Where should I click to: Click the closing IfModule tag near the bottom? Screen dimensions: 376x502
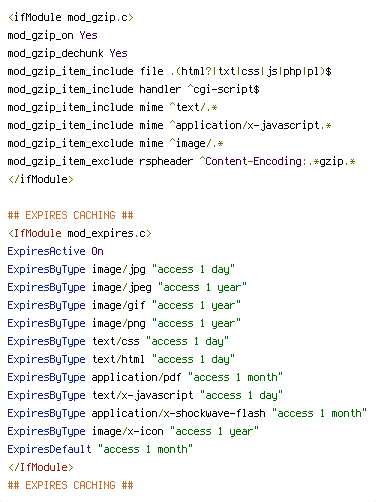(41, 467)
